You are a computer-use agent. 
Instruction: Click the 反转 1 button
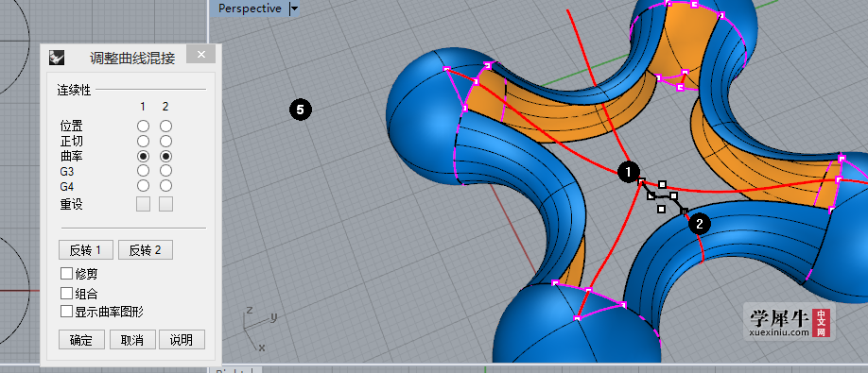tap(86, 250)
